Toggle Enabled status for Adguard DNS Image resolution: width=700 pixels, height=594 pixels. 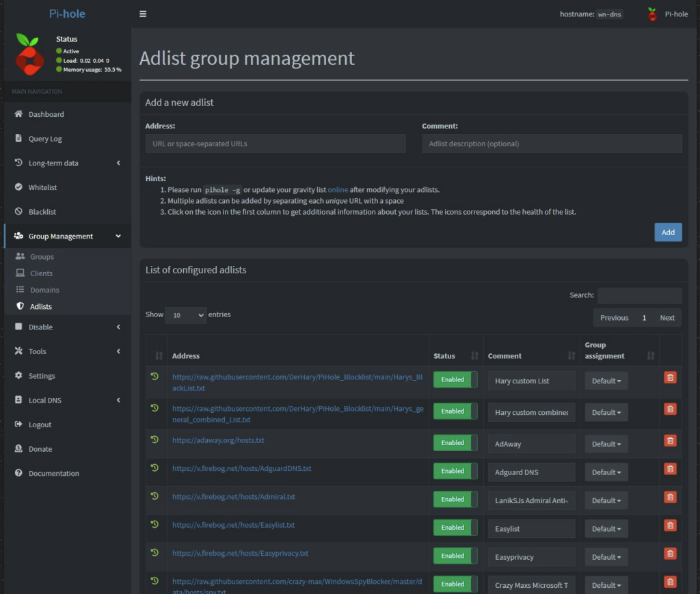point(455,471)
